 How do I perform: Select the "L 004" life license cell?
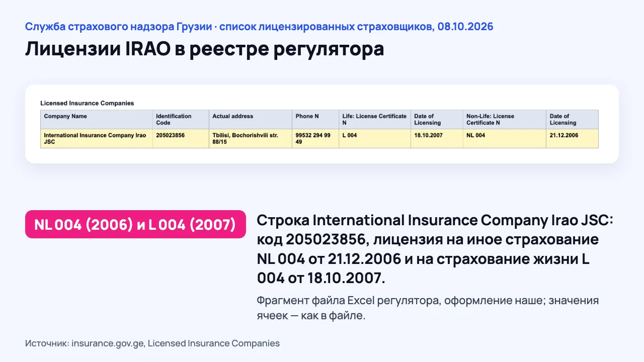pyautogui.click(x=375, y=139)
